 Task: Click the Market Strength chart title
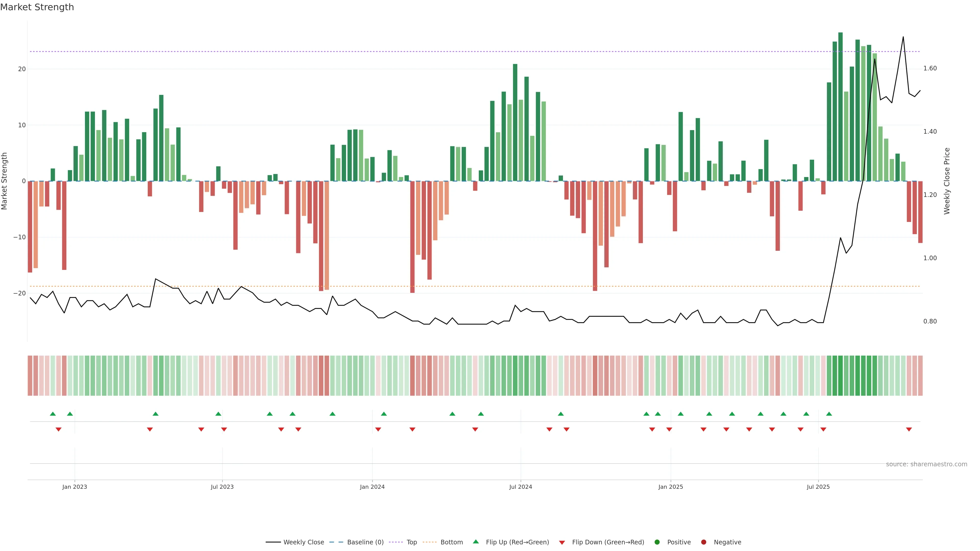(x=37, y=7)
